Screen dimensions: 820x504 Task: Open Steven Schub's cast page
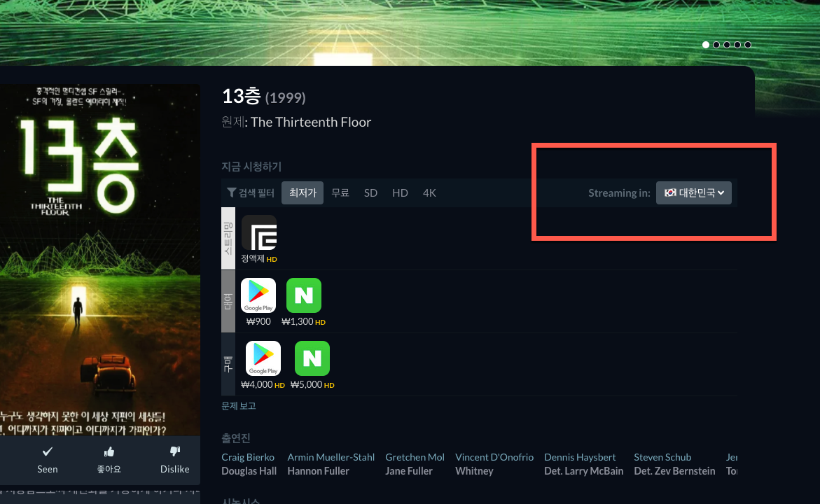pos(662,457)
